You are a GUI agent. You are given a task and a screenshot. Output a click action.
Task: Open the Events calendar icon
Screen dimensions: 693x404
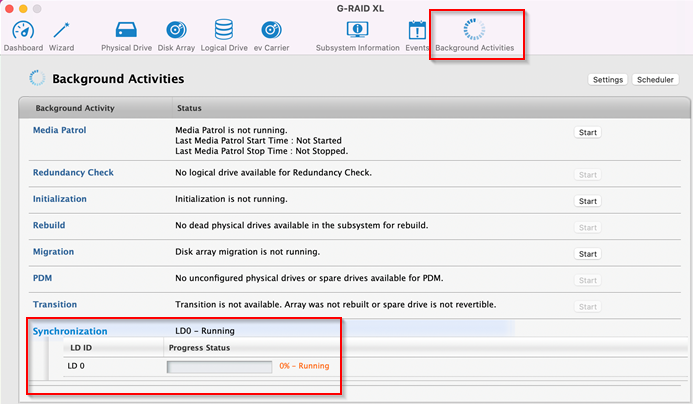click(x=417, y=31)
